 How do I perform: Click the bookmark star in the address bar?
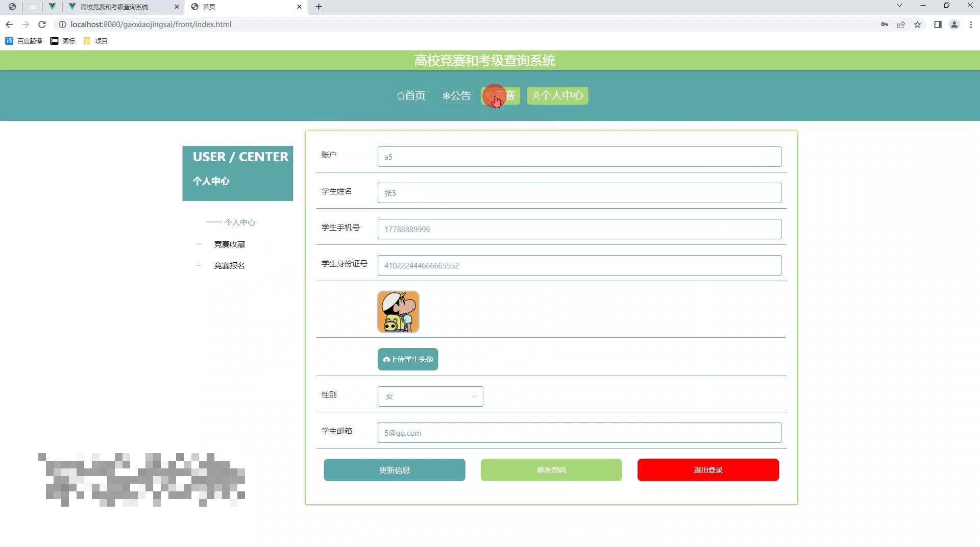[x=918, y=24]
